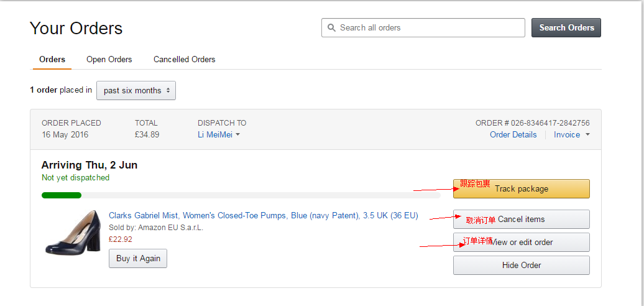Viewport: 644px width, 306px height.
Task: Click the Buy it Again button
Action: tap(138, 258)
